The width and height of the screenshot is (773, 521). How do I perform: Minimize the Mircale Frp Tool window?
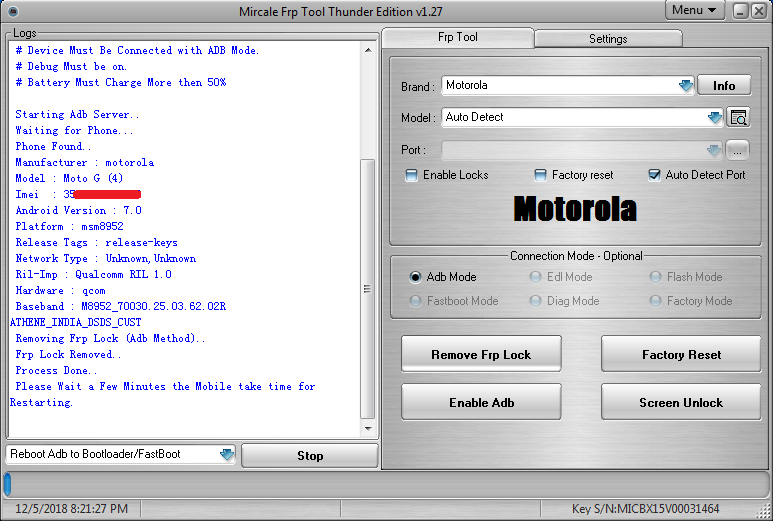(740, 11)
